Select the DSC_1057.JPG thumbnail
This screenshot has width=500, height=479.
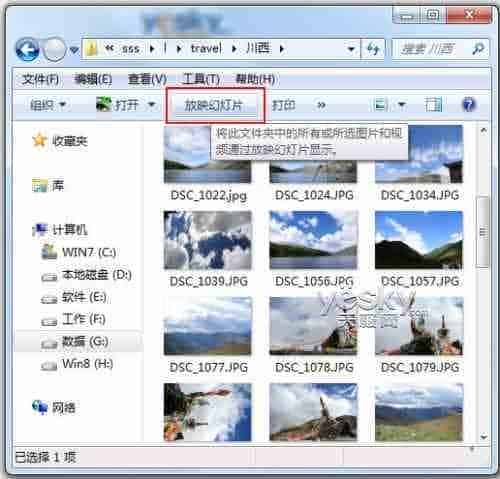tap(419, 240)
